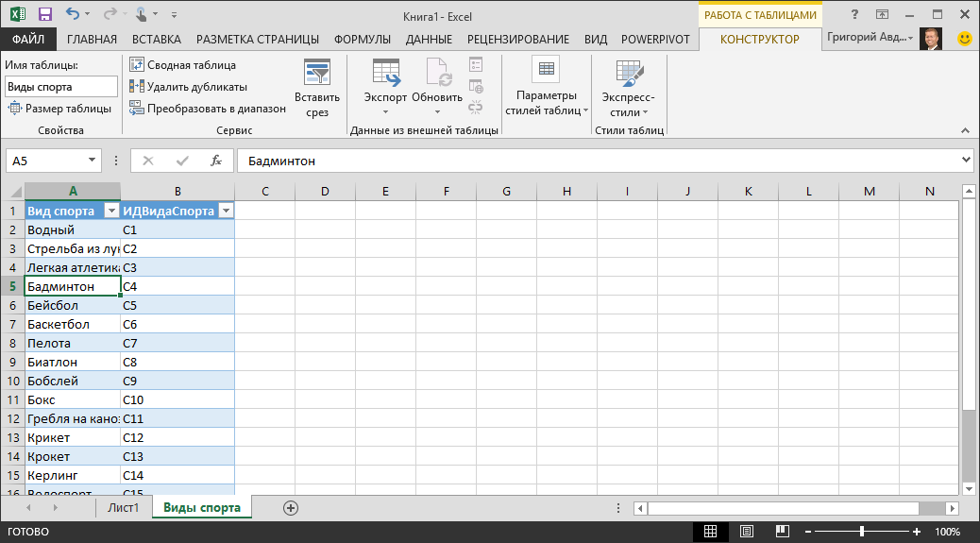Switch to Page Layout view in status bar

click(746, 533)
